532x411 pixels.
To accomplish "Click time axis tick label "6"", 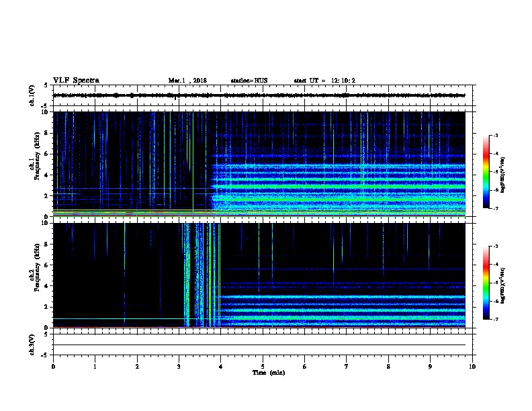I will point(305,366).
